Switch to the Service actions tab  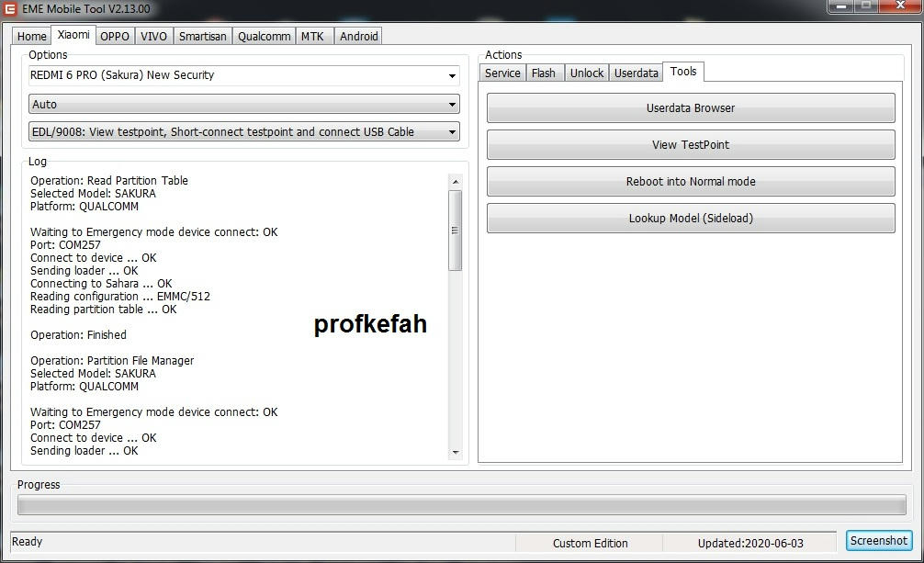pos(502,73)
